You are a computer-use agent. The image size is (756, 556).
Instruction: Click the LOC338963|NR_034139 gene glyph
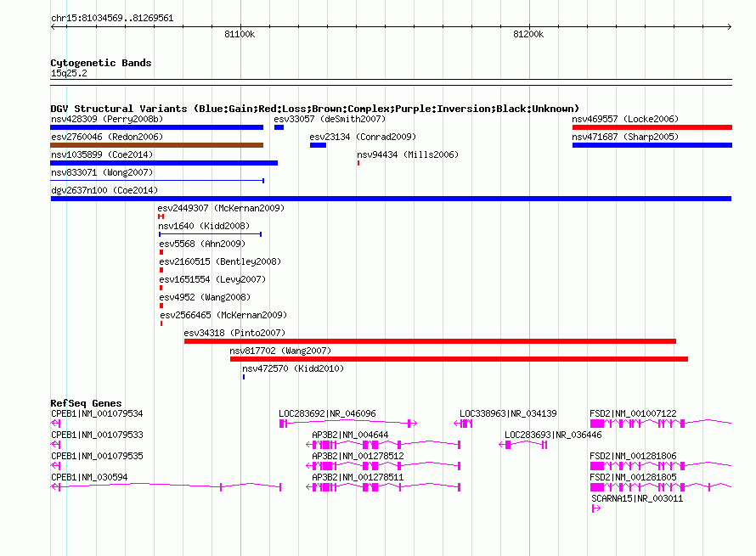point(463,423)
